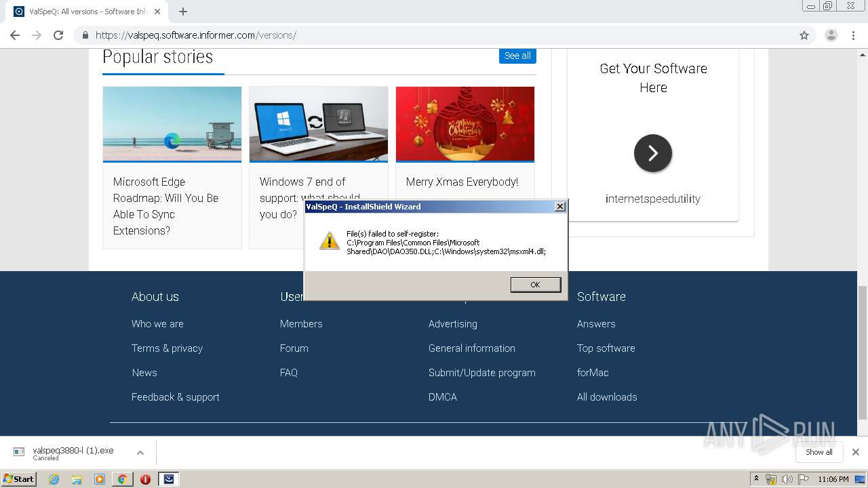This screenshot has width=868, height=488.
Task: Open Top software footer link
Action: click(606, 348)
